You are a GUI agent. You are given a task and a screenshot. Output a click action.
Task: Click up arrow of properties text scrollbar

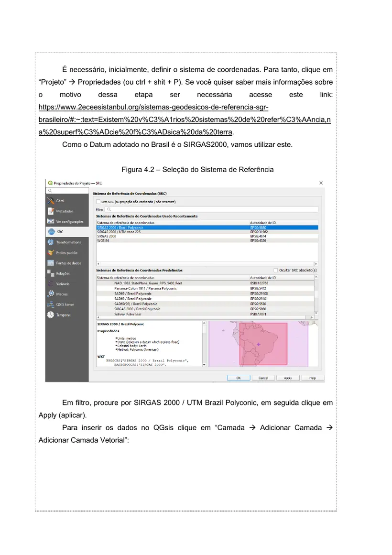click(x=204, y=323)
